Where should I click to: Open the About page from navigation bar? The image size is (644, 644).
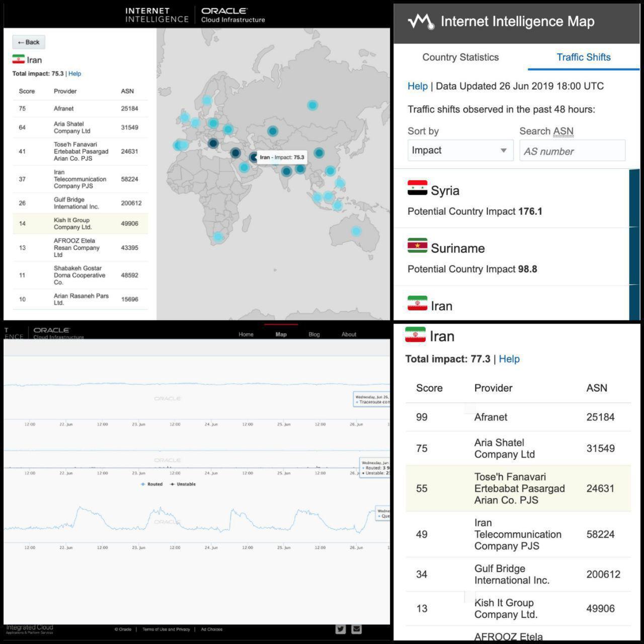click(x=349, y=335)
